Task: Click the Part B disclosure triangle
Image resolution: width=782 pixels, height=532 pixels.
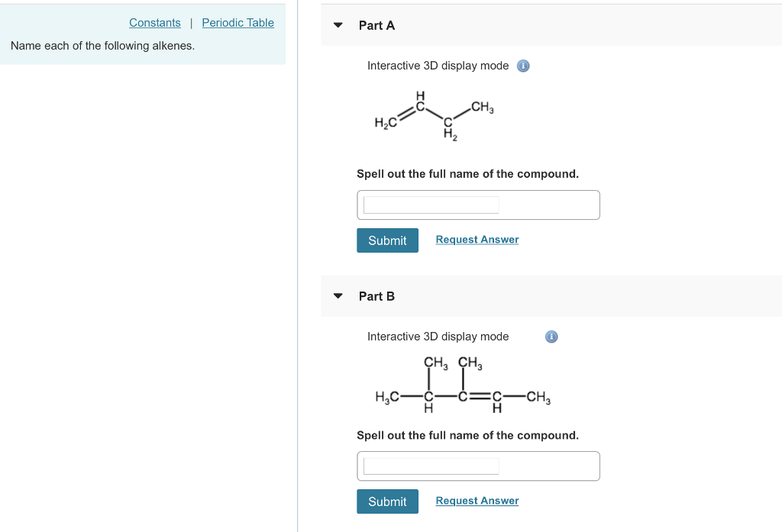Action: tap(338, 296)
